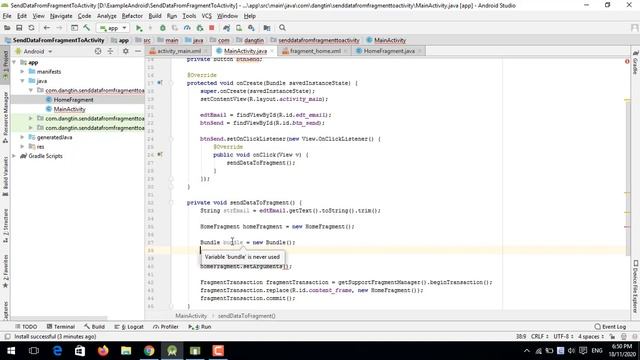Click the 'sendDataToFragment()' editor breadcrumb
640x360 pixels.
pyautogui.click(x=247, y=316)
